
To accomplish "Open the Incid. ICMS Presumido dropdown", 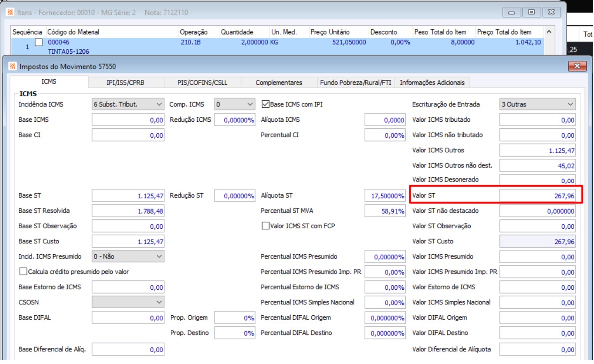I will pos(128,256).
